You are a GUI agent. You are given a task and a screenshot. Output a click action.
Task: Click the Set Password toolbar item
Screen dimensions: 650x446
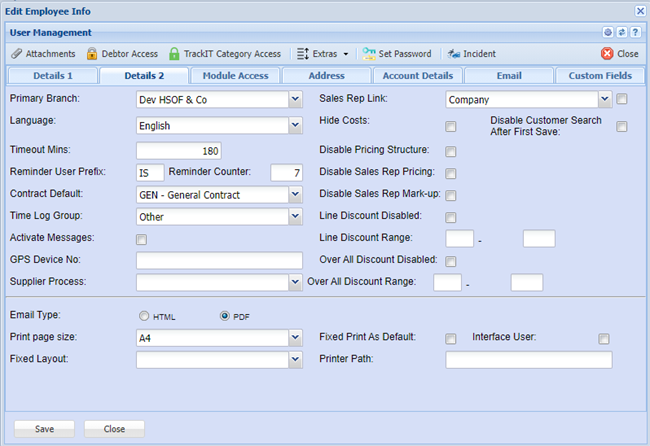[x=397, y=54]
